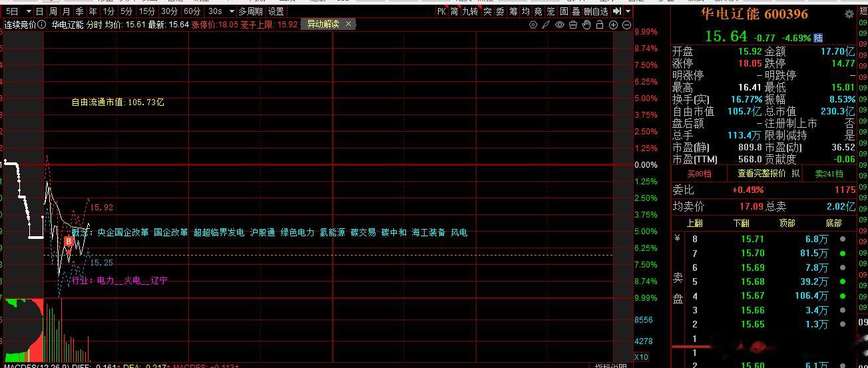Open the 多周期 multi-period view
This screenshot has width=868, height=368.
251,11
